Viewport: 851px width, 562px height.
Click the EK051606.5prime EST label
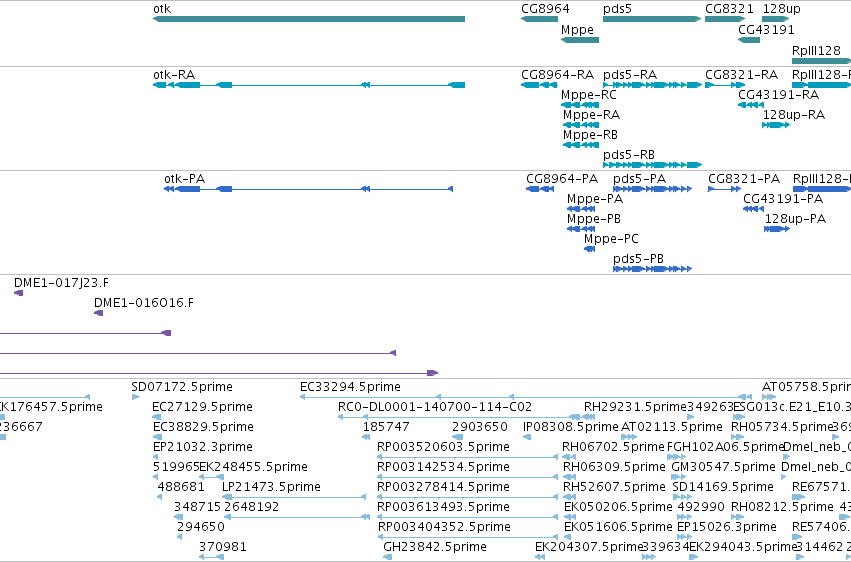(x=618, y=528)
